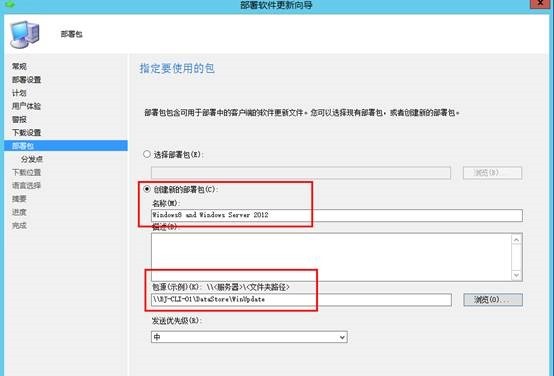Click the disabled deployment package path field

(301, 173)
